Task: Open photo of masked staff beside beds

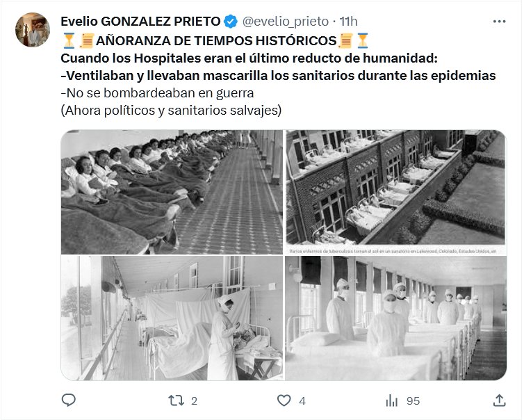Action: [395, 318]
